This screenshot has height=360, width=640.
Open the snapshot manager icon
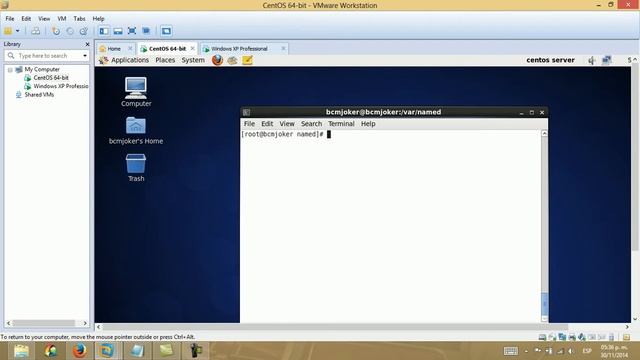(84, 31)
